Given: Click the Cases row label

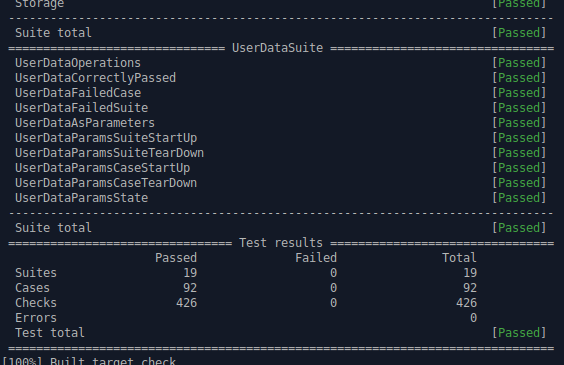Looking at the screenshot, I should tap(32, 288).
